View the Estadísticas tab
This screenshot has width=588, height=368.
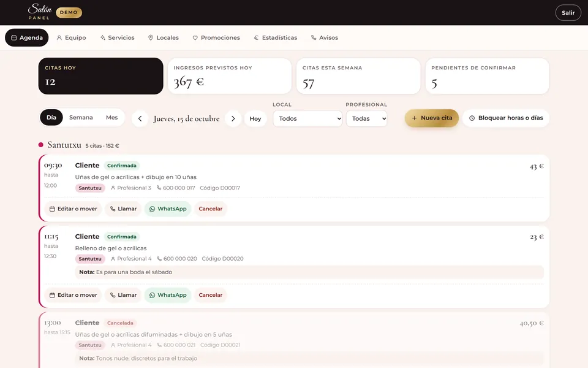[276, 37]
